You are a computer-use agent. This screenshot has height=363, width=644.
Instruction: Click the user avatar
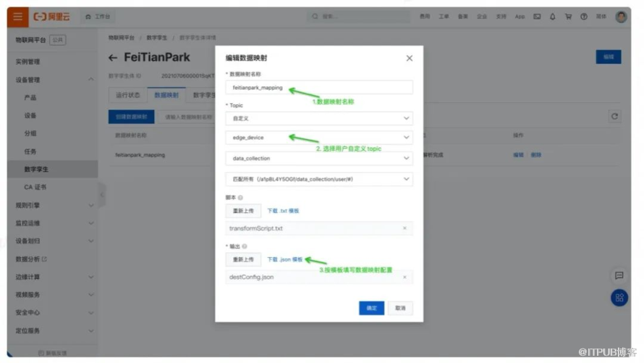pyautogui.click(x=621, y=17)
